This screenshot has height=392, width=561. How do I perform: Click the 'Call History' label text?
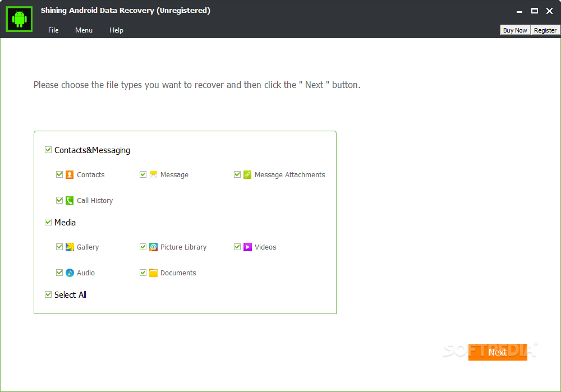click(x=95, y=201)
